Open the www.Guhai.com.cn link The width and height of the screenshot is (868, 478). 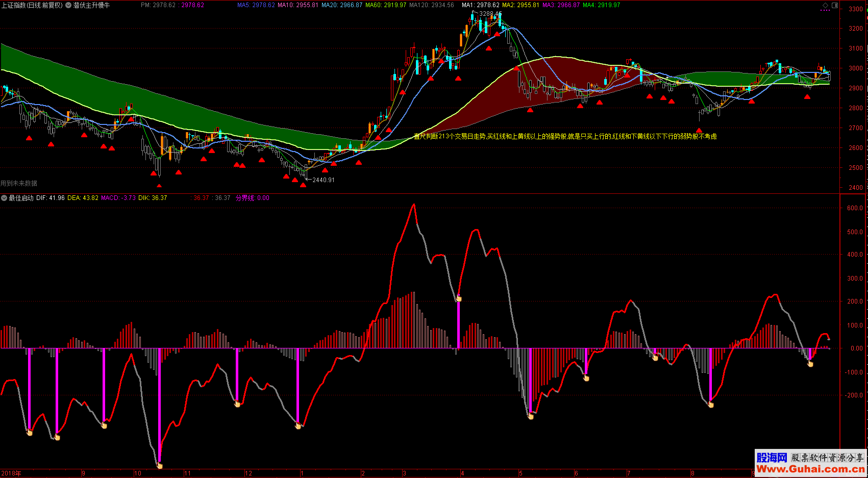(x=810, y=469)
